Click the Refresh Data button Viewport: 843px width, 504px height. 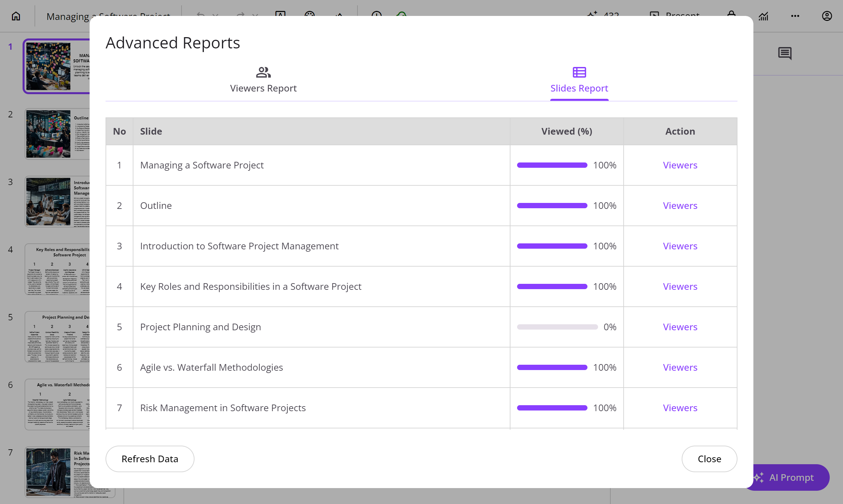[x=150, y=459]
